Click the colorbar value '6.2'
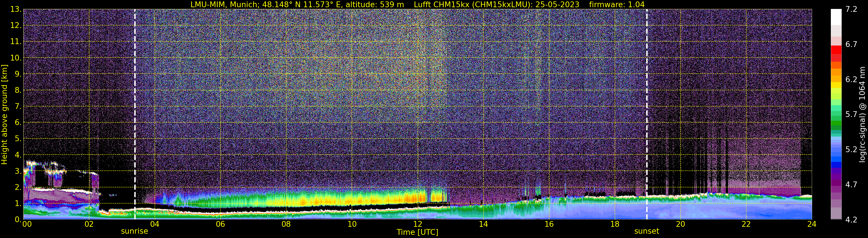The width and height of the screenshot is (868, 238). point(851,79)
